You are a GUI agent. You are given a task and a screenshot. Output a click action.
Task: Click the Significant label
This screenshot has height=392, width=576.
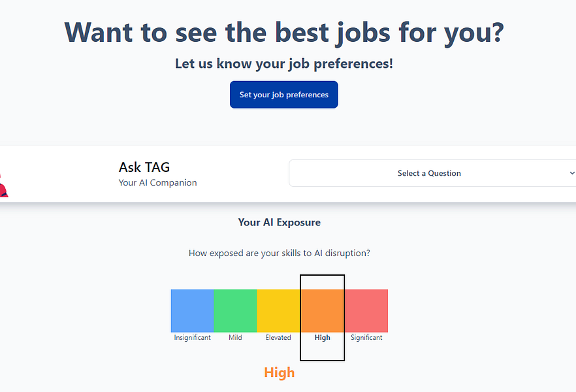point(366,337)
